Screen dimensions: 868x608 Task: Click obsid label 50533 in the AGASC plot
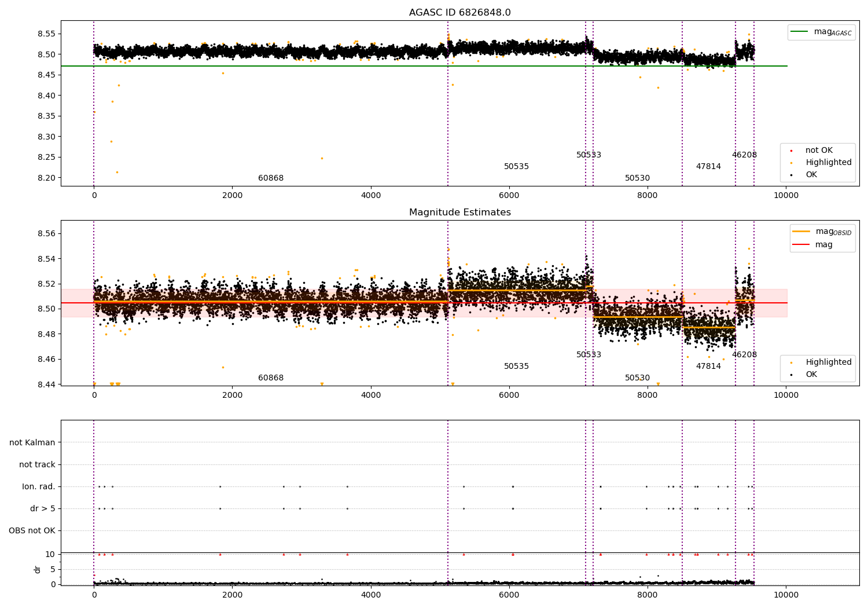[589, 155]
